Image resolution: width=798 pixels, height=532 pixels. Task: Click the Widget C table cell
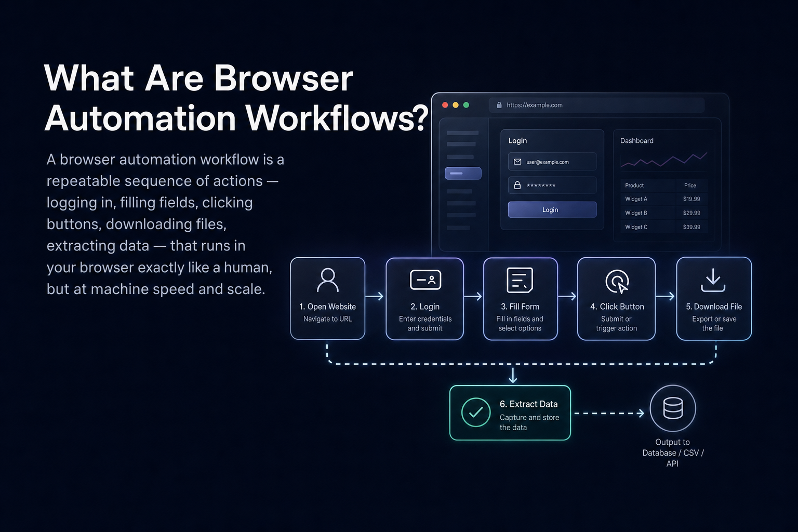click(636, 227)
